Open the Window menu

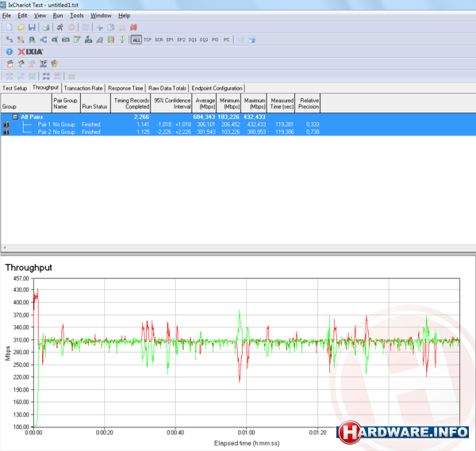coord(101,16)
